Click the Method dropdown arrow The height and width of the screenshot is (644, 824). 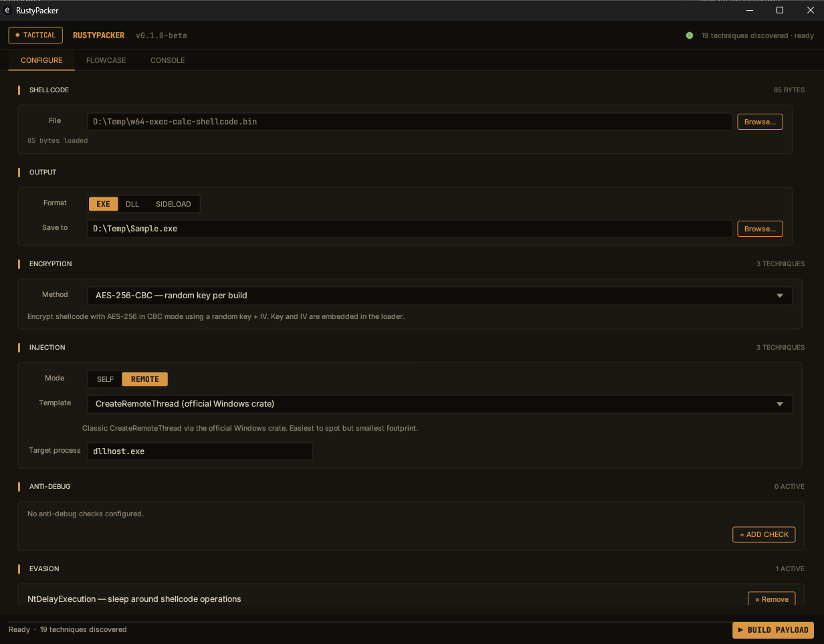pyautogui.click(x=779, y=296)
